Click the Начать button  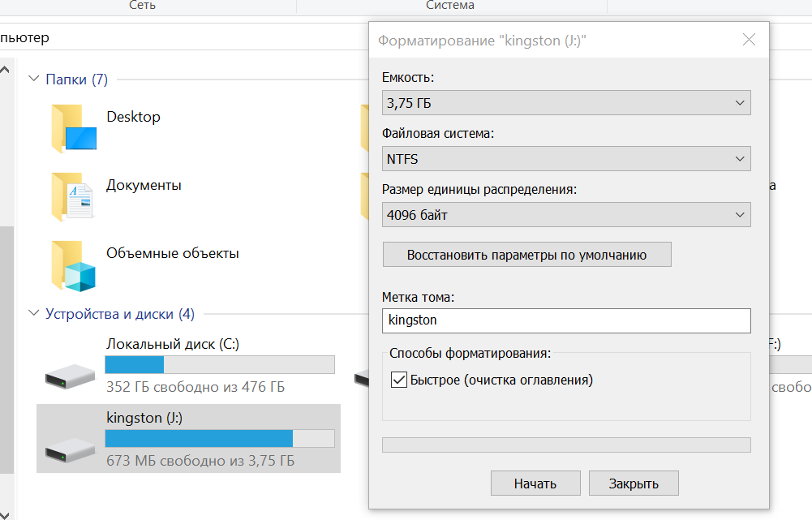coord(535,483)
